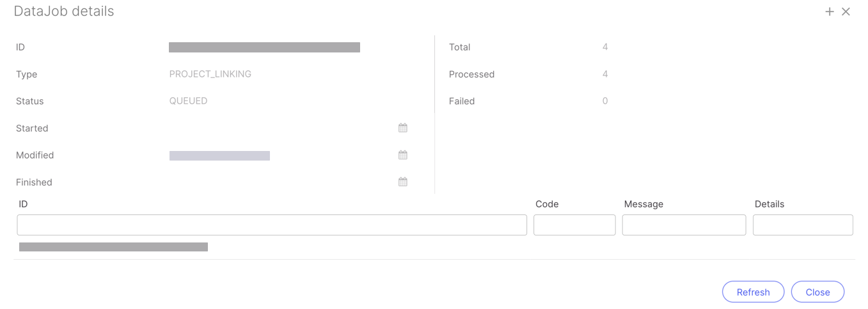The image size is (868, 309).
Task: Click the Close button at bottom
Action: tap(817, 292)
